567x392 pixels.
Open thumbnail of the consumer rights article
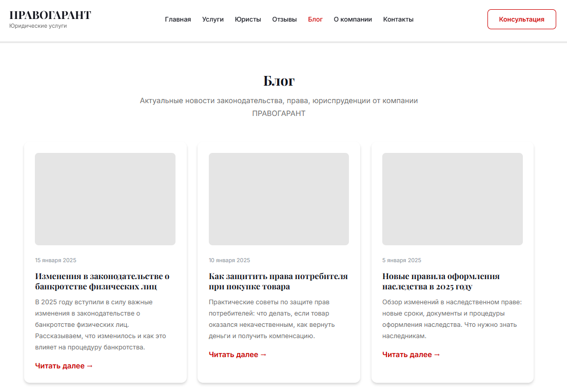coord(279,199)
